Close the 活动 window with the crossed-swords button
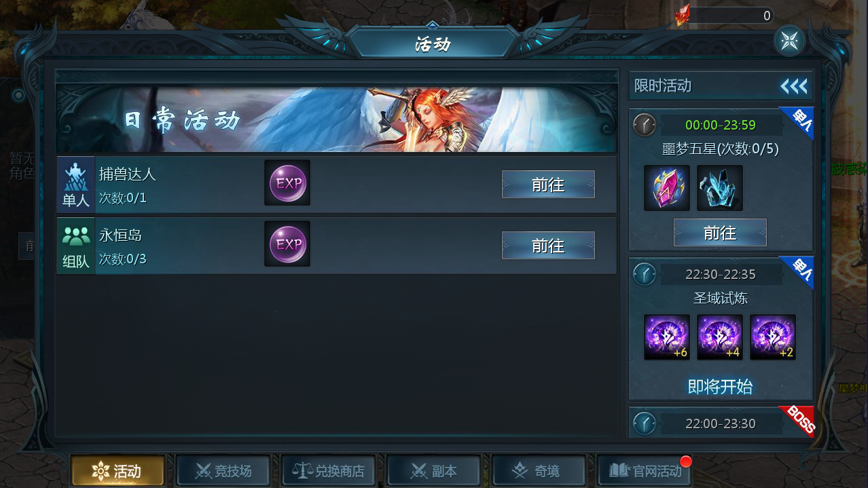 (x=789, y=41)
